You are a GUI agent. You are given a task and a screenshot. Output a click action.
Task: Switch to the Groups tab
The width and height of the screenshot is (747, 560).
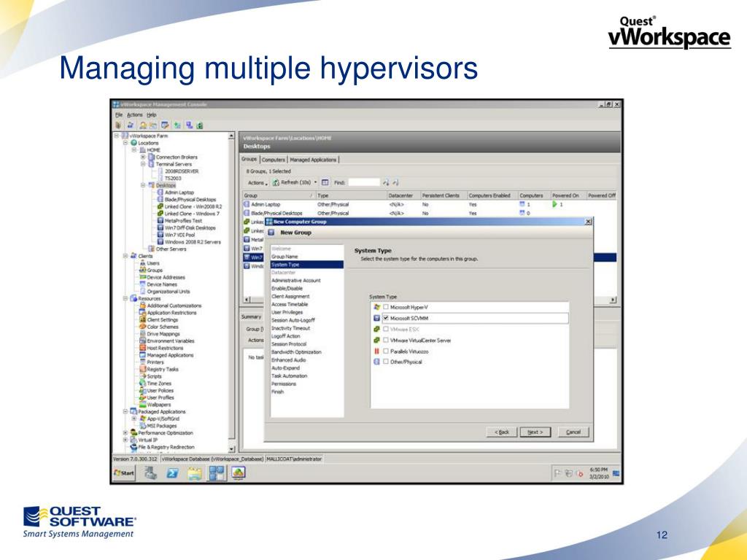click(249, 160)
